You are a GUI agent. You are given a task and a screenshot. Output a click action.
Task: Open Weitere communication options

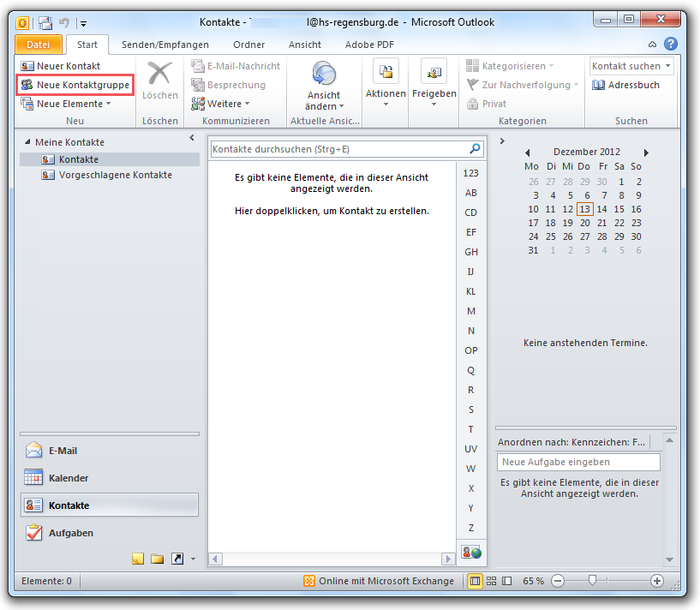point(220,104)
